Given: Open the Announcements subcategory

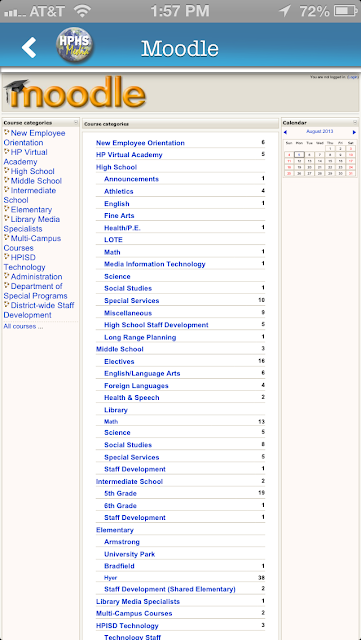Looking at the screenshot, I should (131, 179).
